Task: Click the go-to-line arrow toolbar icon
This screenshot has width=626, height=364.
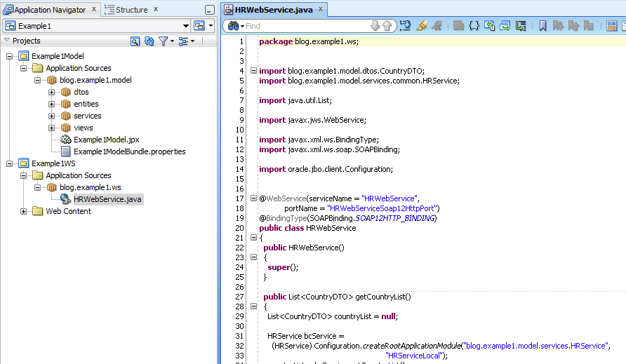Action: click(405, 26)
